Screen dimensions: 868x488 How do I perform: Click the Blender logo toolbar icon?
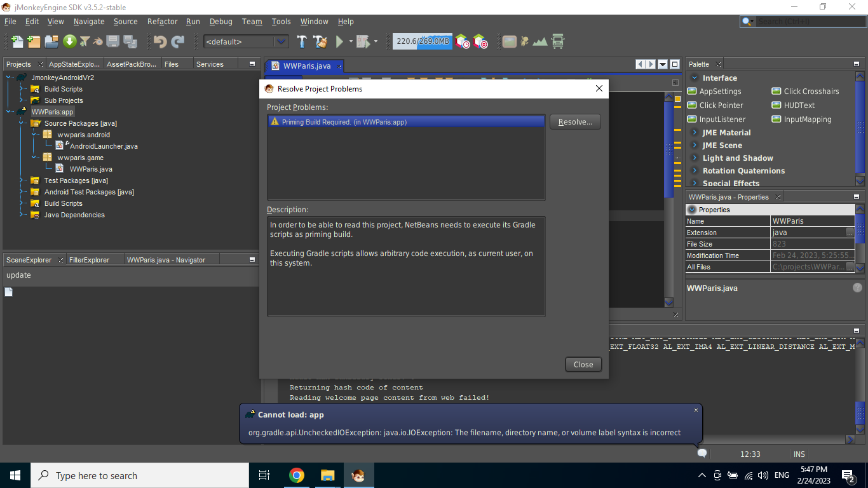tap(98, 42)
